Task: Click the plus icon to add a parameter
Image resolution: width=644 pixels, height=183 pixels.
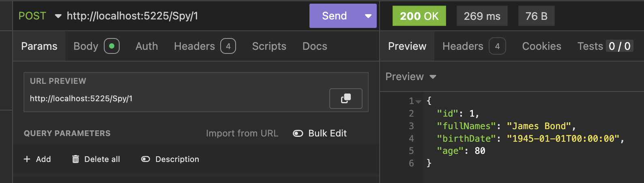Action: (27, 159)
